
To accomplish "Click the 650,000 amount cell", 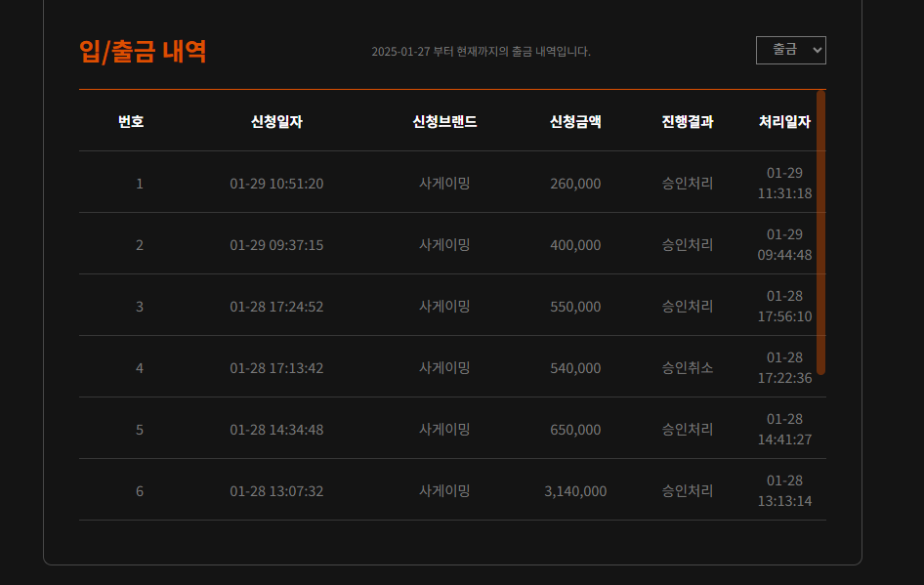I will point(575,430).
